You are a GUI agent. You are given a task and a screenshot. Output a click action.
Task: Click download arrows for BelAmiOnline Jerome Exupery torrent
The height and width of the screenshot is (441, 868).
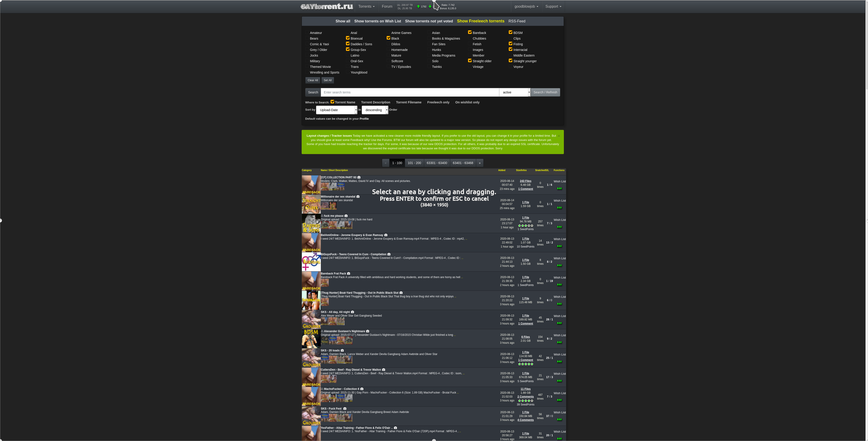click(559, 246)
